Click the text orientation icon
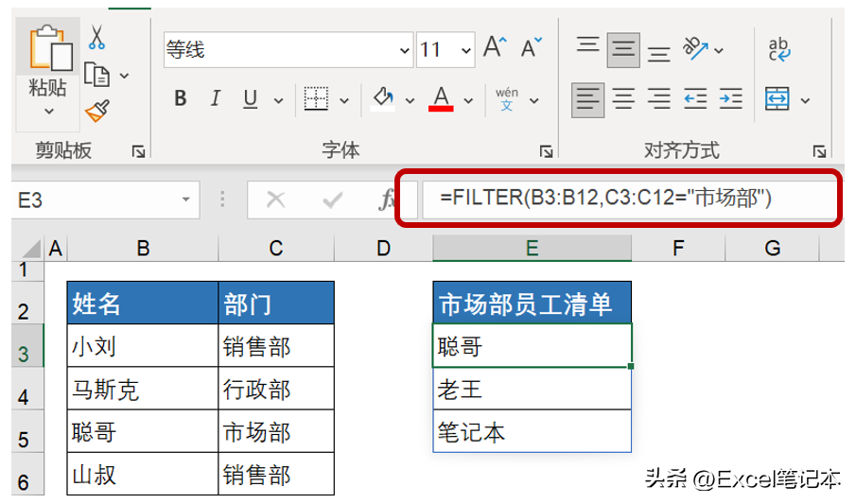Image resolution: width=856 pixels, height=504 pixels. [x=695, y=48]
